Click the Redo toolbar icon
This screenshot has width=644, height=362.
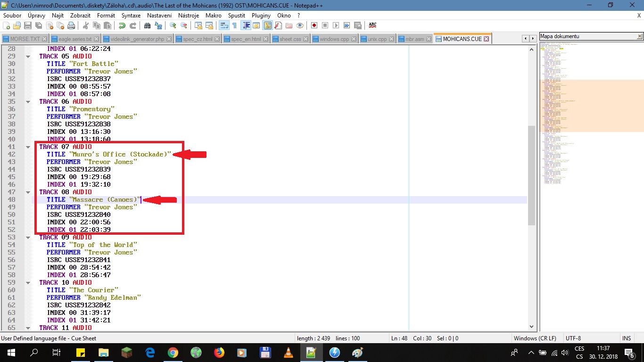(x=133, y=25)
